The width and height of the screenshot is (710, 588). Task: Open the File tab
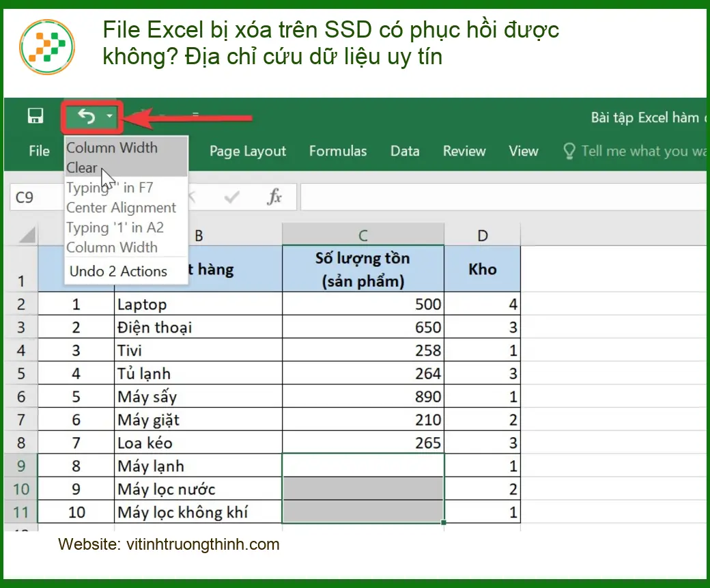pos(39,151)
